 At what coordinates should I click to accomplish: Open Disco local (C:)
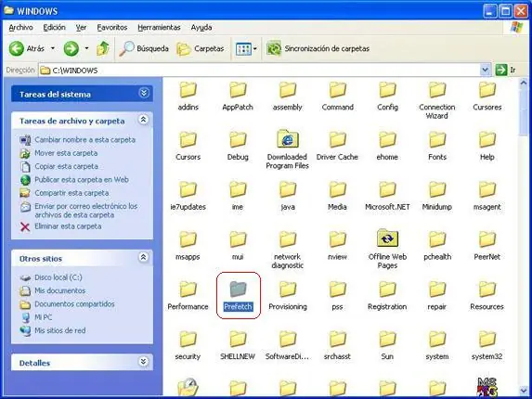click(x=58, y=277)
